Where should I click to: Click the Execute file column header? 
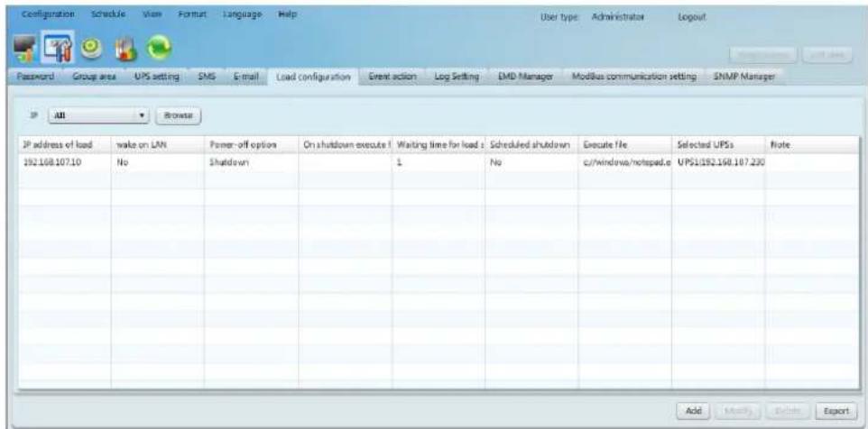625,145
